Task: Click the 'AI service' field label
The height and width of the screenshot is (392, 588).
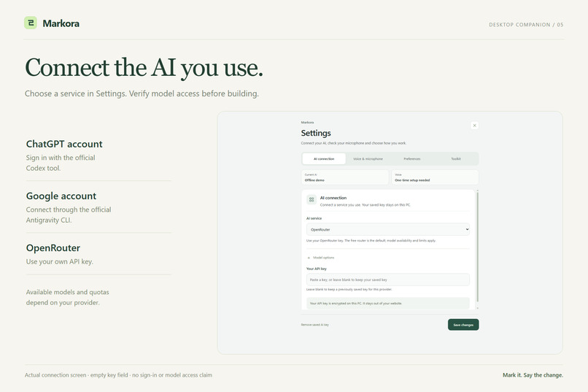Action: pos(314,218)
